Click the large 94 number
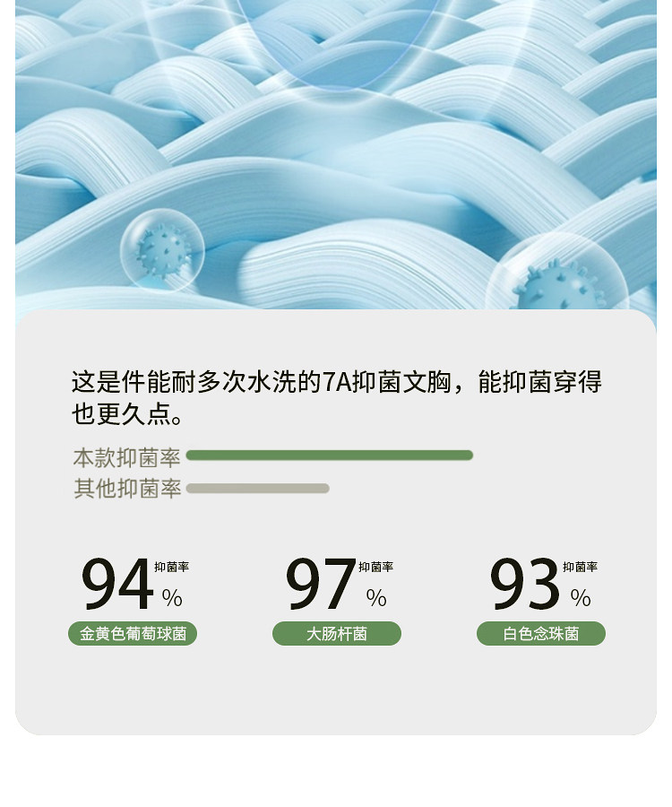 pos(117,585)
